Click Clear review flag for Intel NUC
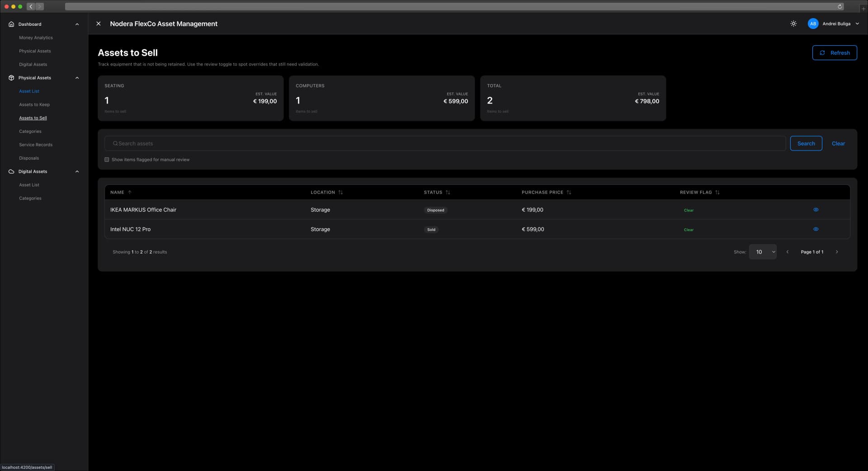868x471 pixels. (689, 230)
